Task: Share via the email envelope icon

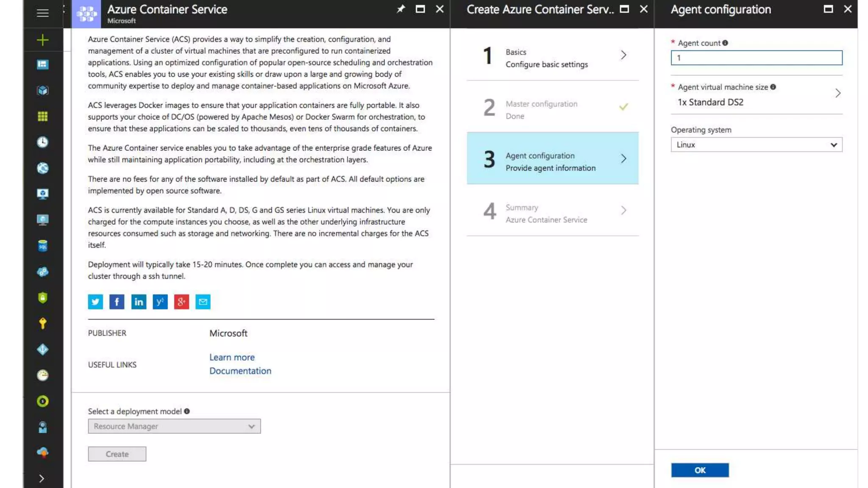Action: pos(203,302)
